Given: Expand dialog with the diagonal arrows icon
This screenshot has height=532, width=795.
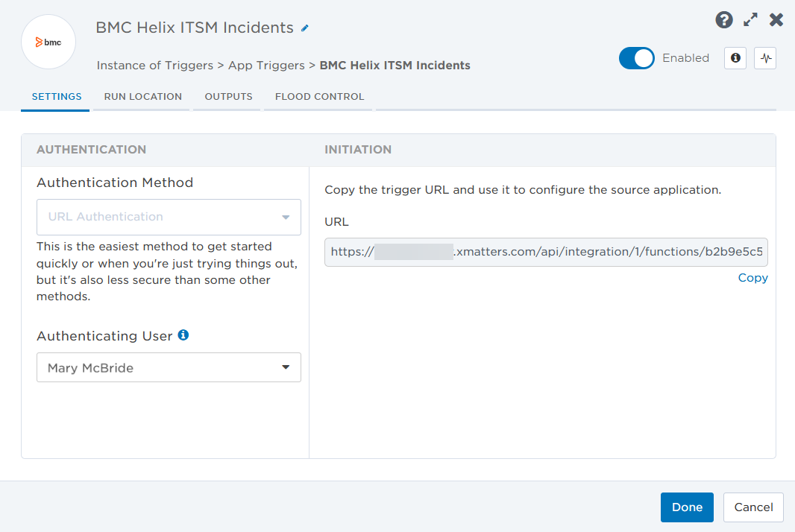Looking at the screenshot, I should tap(750, 20).
